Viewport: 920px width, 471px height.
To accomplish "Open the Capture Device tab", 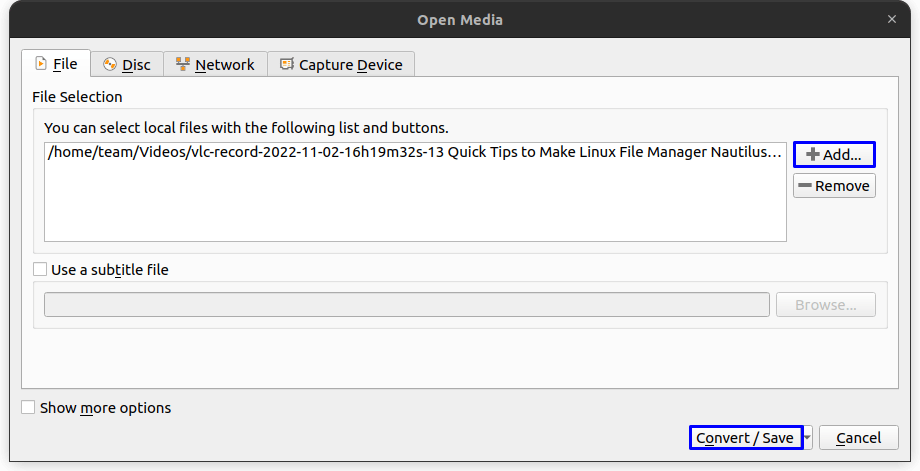I will [x=341, y=65].
